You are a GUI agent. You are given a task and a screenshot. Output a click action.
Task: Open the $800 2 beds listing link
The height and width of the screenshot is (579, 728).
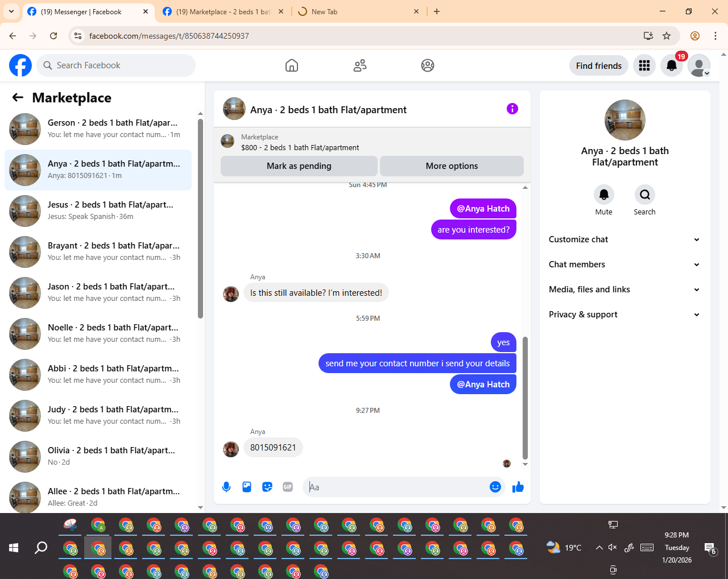point(300,147)
